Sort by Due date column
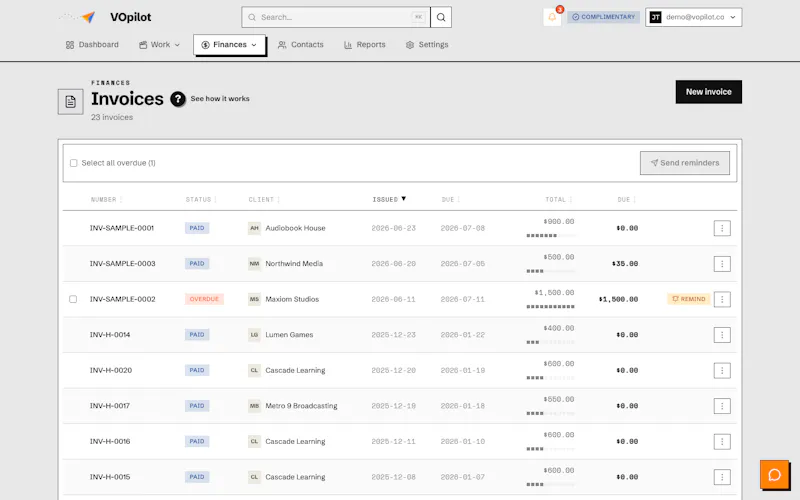This screenshot has height=500, width=800. tap(451, 199)
